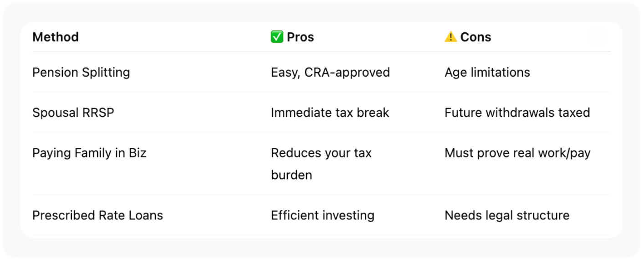Click the Spousal RRSP method cell
644x260 pixels.
[x=73, y=112]
